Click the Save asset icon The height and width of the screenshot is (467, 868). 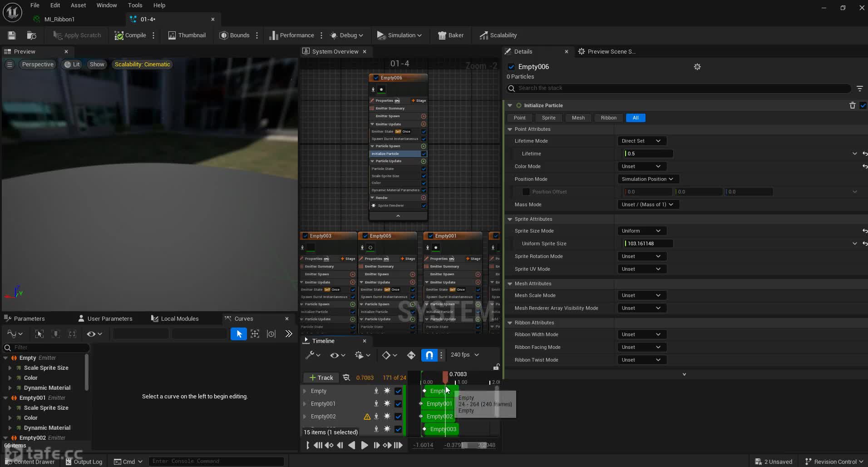click(x=12, y=35)
